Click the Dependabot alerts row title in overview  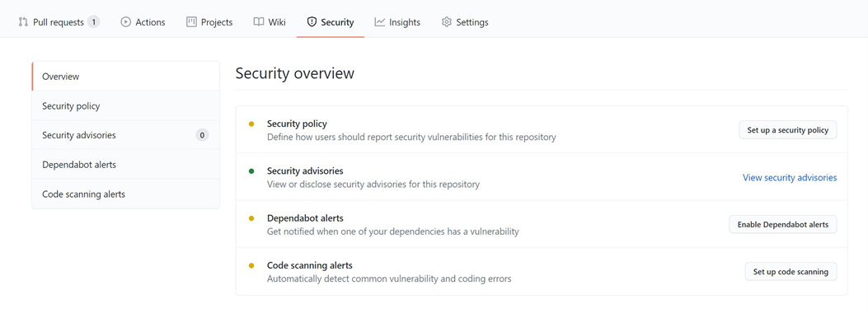(305, 218)
